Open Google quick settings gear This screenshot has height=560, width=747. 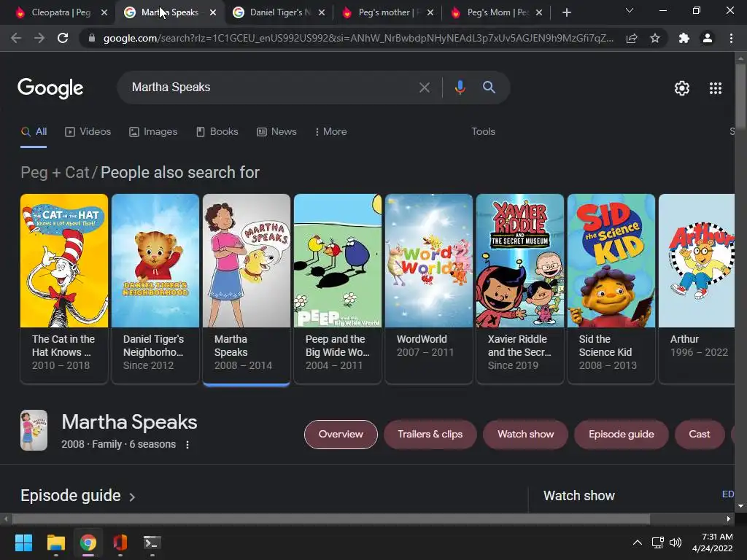[x=682, y=88]
